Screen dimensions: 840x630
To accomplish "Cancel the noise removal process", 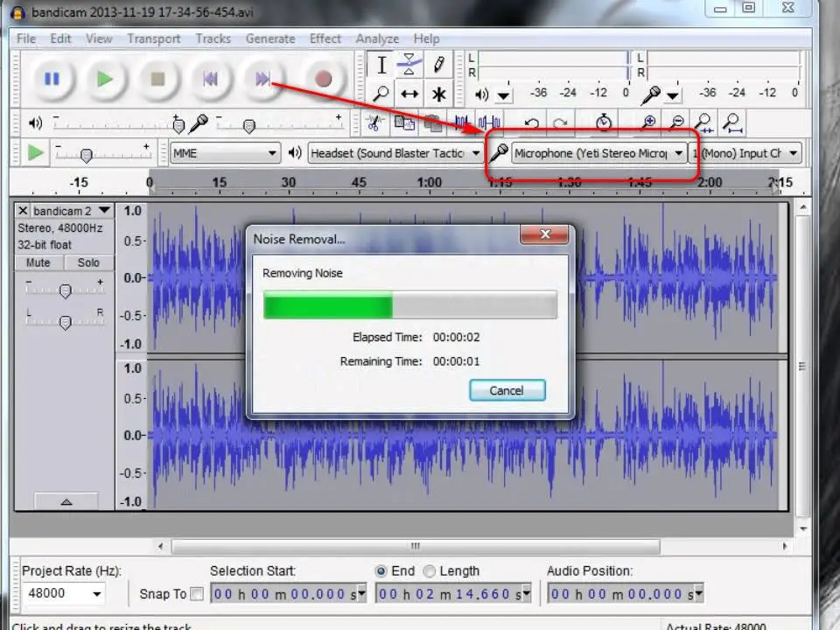I will 507,390.
